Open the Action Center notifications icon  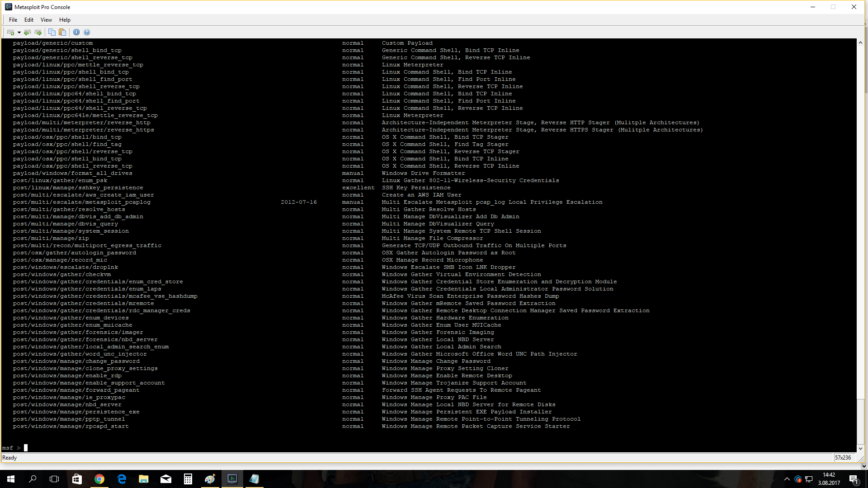click(854, 479)
